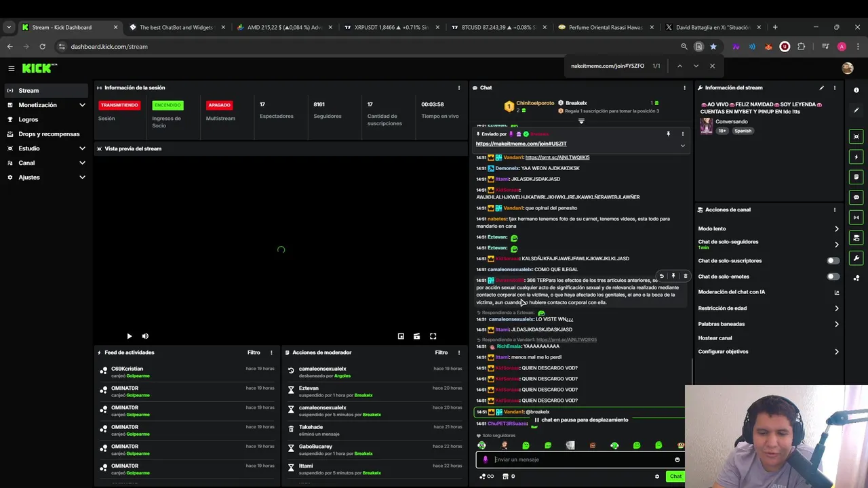Screen dimensions: 868x488
Task: Play the stream preview
Action: point(130,336)
